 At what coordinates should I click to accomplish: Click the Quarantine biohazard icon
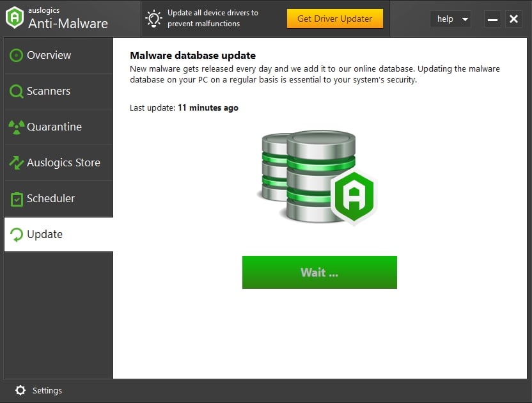(16, 127)
